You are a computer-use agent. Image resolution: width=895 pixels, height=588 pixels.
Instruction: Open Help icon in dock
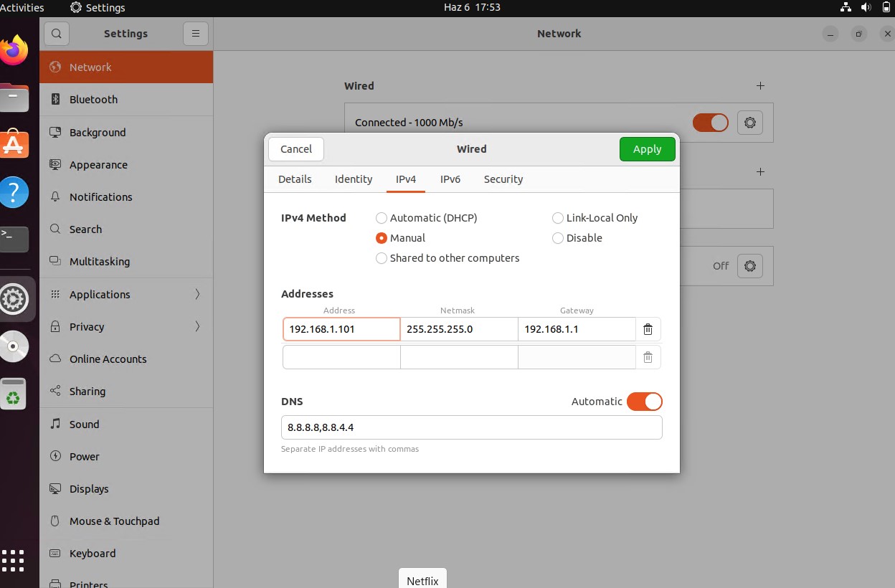(x=14, y=192)
